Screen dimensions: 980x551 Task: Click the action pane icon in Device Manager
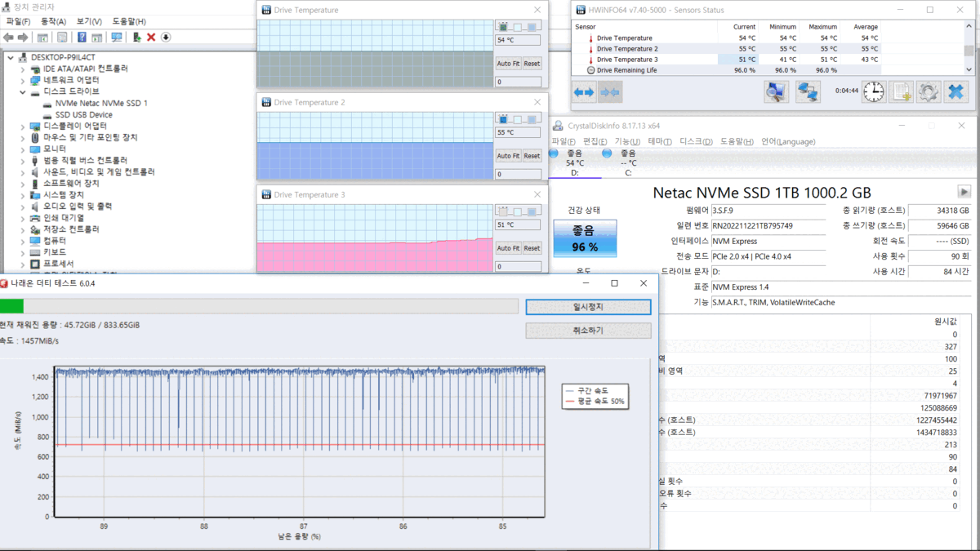(x=97, y=38)
